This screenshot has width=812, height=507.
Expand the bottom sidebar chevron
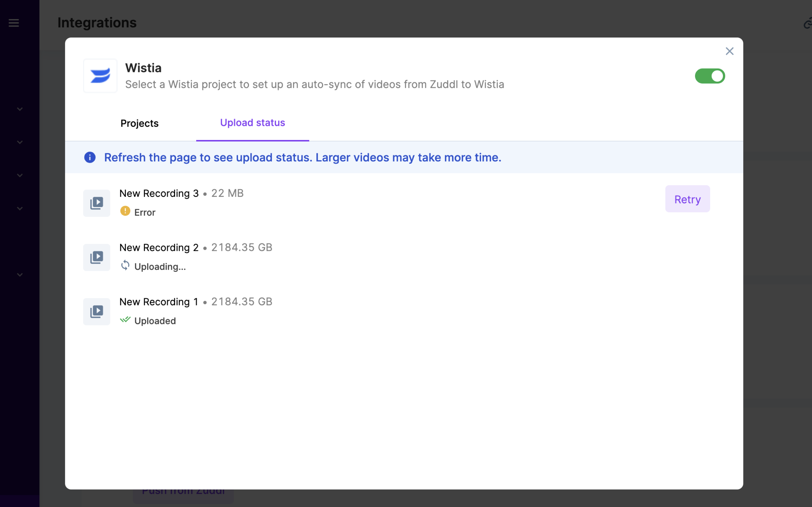coord(20,274)
